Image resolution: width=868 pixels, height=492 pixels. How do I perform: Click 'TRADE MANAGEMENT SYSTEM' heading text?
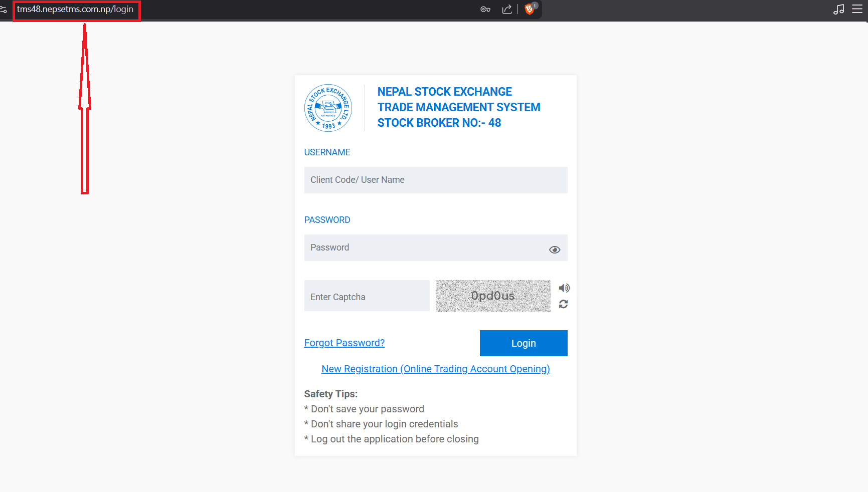tap(459, 107)
